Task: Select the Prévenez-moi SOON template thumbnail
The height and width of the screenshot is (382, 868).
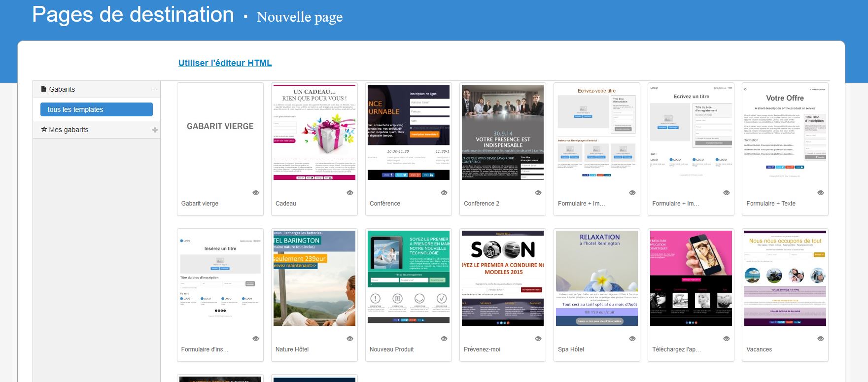Action: tap(503, 278)
